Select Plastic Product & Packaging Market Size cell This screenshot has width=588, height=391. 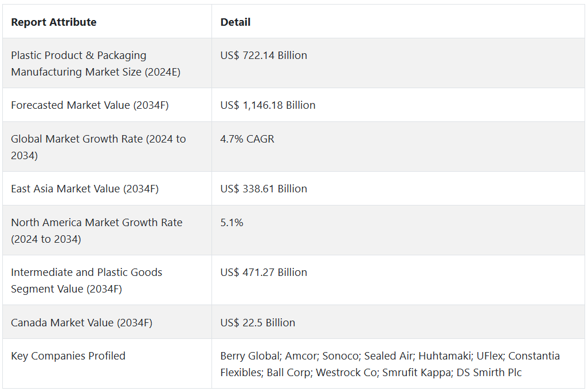point(96,64)
